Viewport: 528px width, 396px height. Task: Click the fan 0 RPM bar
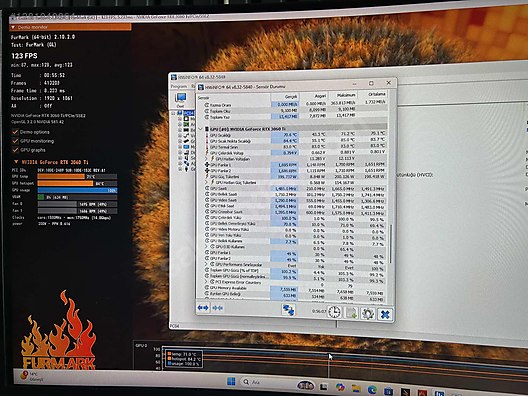(x=77, y=204)
